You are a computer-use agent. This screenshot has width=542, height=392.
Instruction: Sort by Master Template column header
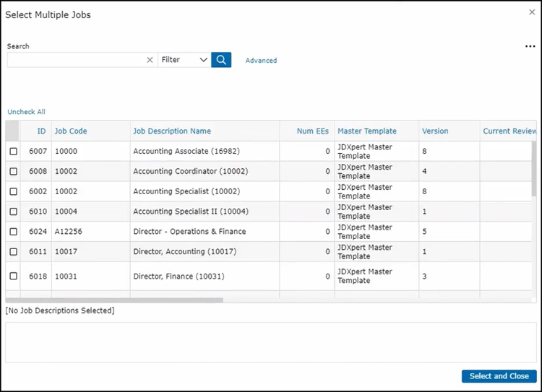366,131
